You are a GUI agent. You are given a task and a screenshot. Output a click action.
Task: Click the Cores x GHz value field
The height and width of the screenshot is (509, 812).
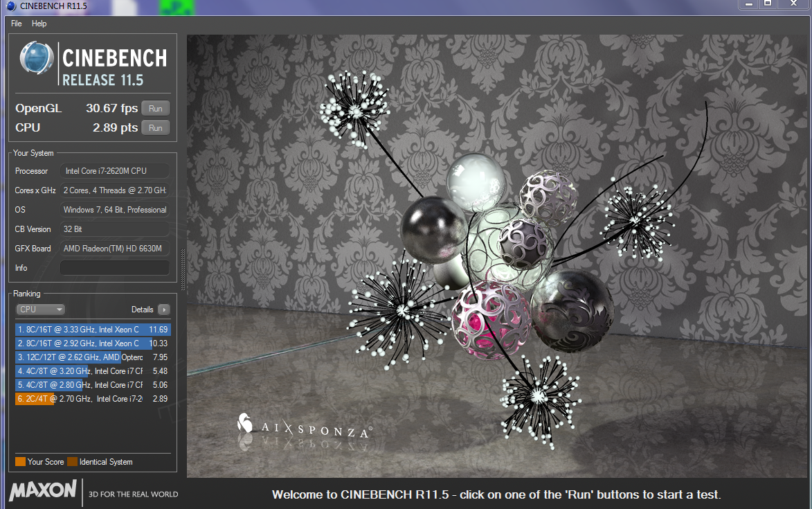point(114,190)
